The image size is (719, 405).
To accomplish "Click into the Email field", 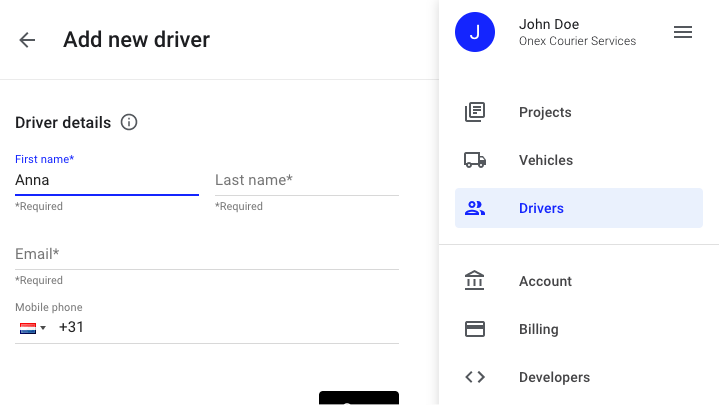I will 207,254.
